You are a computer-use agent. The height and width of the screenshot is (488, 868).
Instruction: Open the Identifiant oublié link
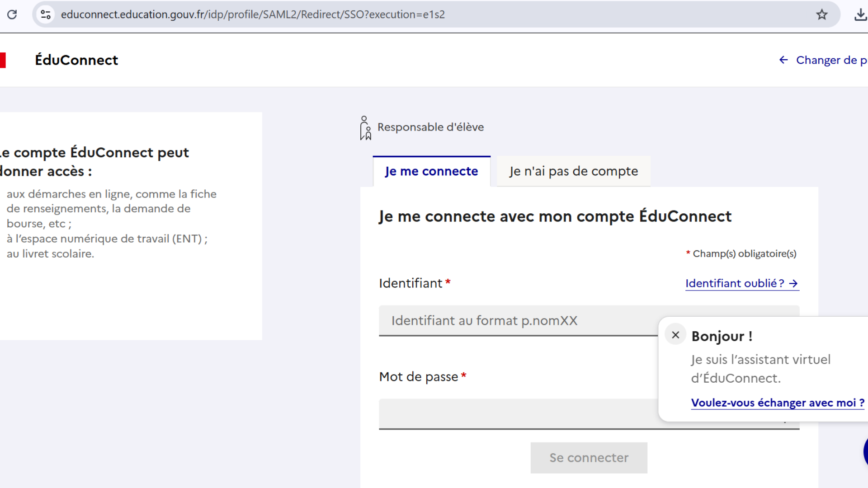[742, 283]
